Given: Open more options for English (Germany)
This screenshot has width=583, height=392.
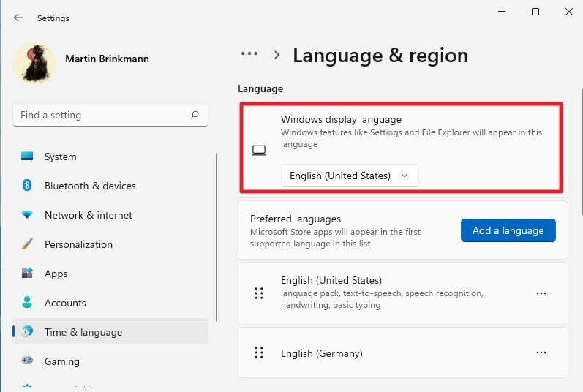Looking at the screenshot, I should pos(541,353).
